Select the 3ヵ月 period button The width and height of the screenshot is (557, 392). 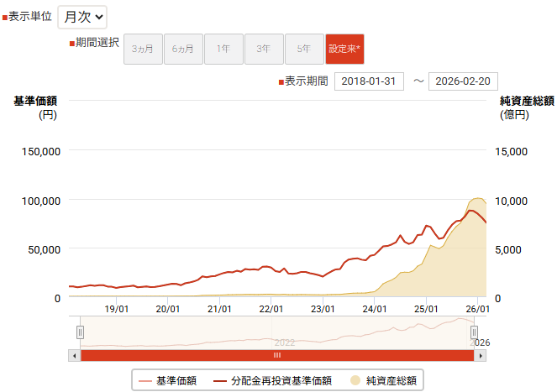coord(142,49)
